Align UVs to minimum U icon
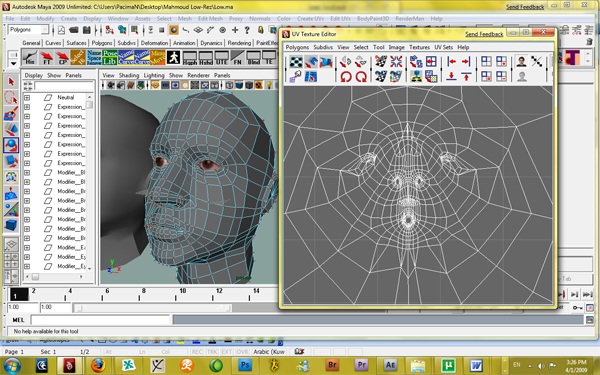 pyautogui.click(x=452, y=62)
